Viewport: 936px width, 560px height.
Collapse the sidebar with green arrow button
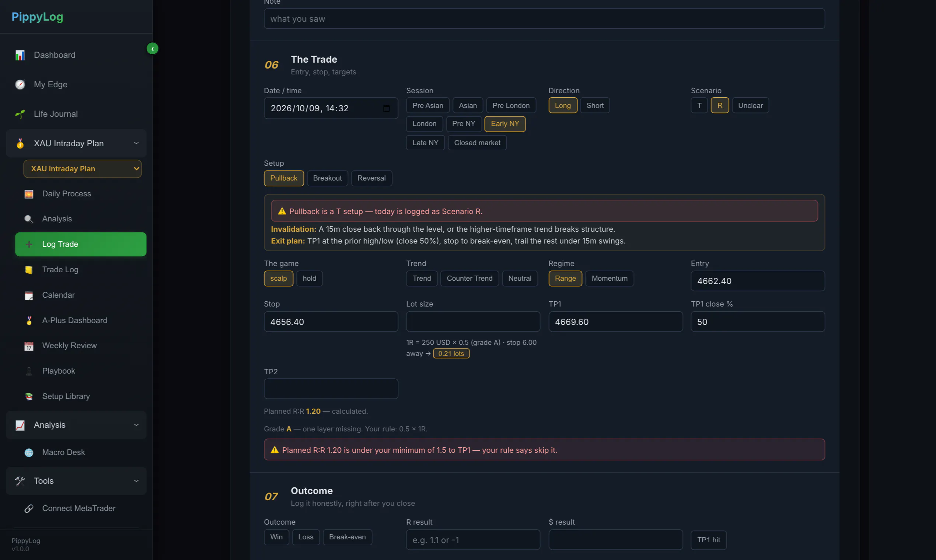tap(153, 49)
